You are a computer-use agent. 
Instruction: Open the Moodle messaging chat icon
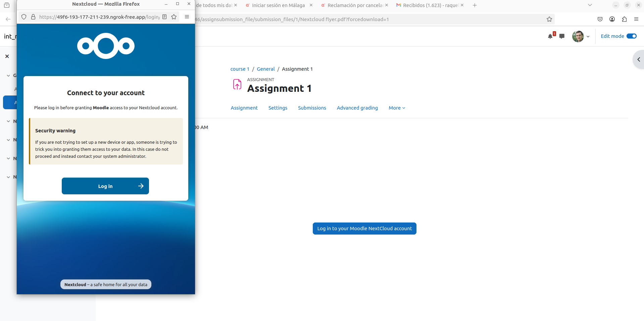(x=562, y=36)
